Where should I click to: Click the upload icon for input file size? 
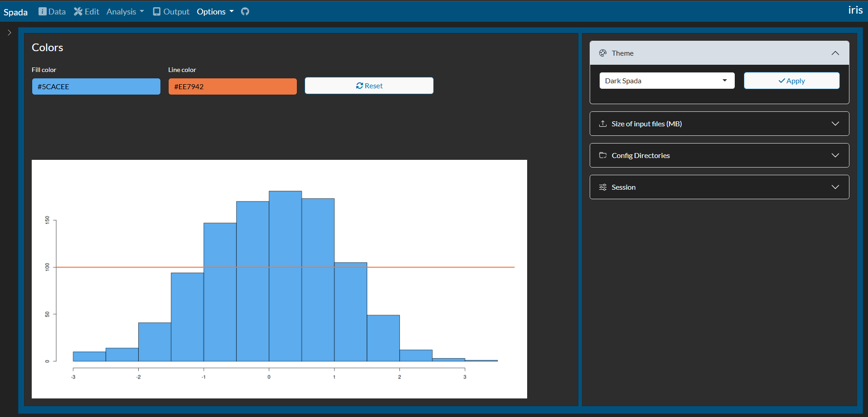[603, 124]
